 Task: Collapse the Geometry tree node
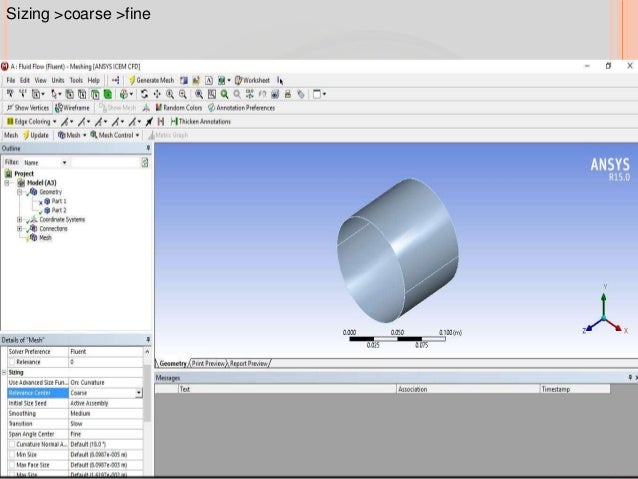19,192
